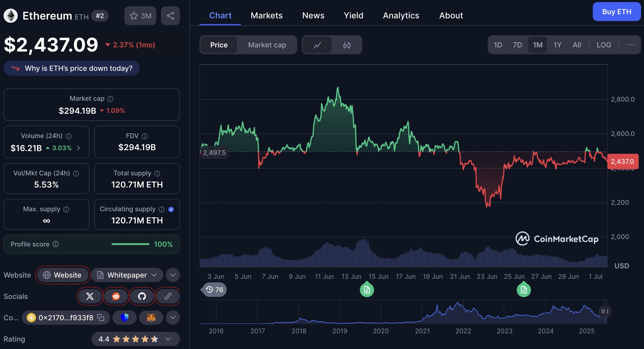Toggle LOG scale on the chart
644x349 pixels.
[x=604, y=45]
